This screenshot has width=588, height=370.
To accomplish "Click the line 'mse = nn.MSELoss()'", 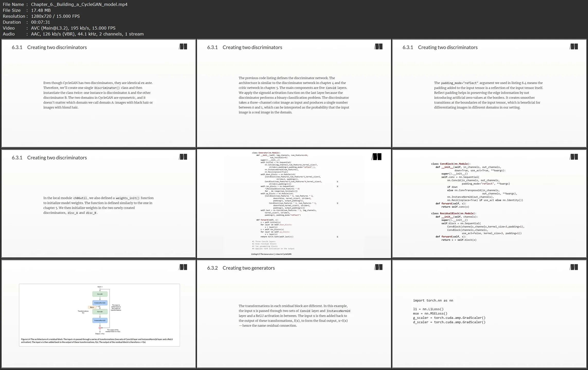I will [x=430, y=313].
